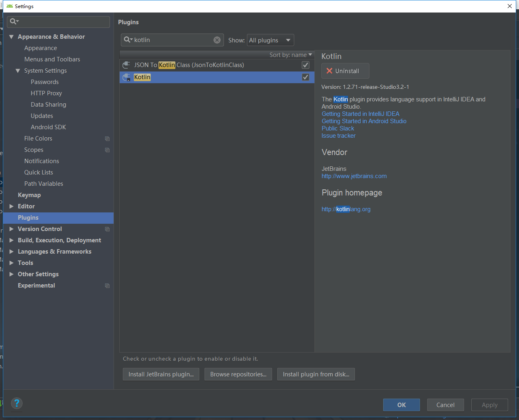Select Passwords under System Settings
This screenshot has height=420, width=519.
point(44,82)
